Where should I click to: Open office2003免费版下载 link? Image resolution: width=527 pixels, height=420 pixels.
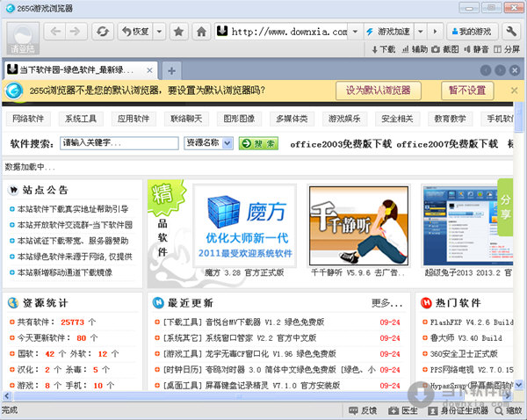point(341,144)
